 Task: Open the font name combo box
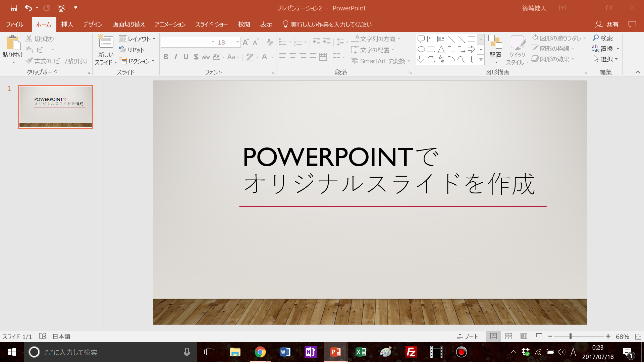[188, 42]
